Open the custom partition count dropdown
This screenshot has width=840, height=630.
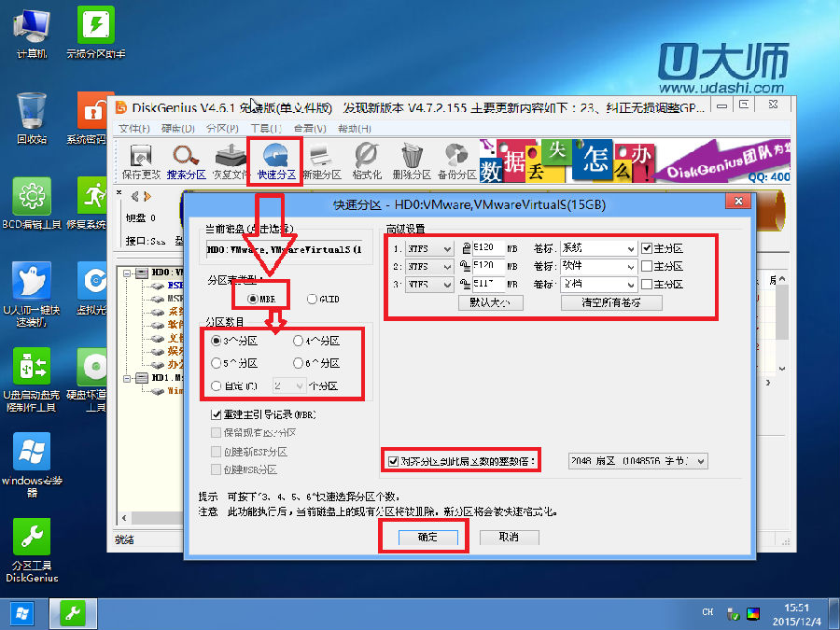click(x=289, y=385)
